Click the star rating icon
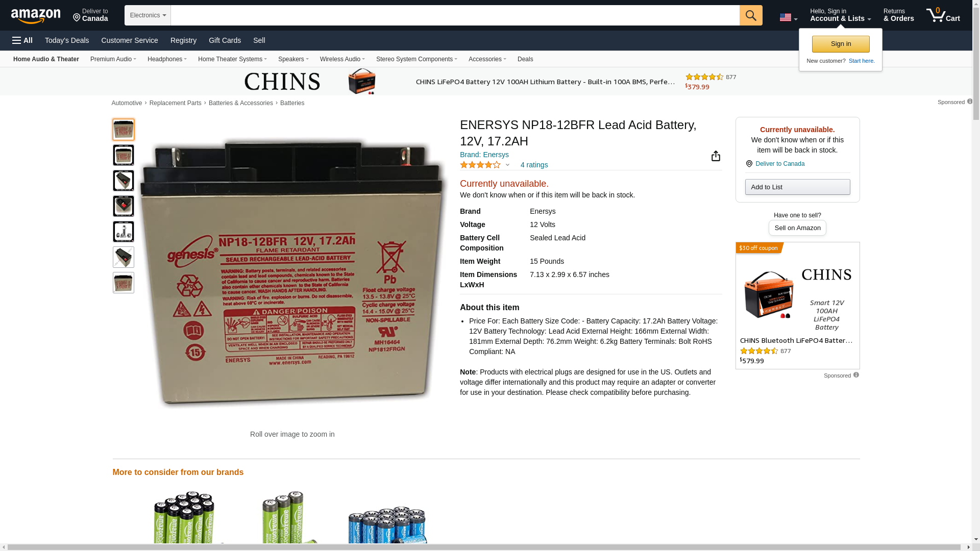This screenshot has width=980, height=551. tap(480, 165)
